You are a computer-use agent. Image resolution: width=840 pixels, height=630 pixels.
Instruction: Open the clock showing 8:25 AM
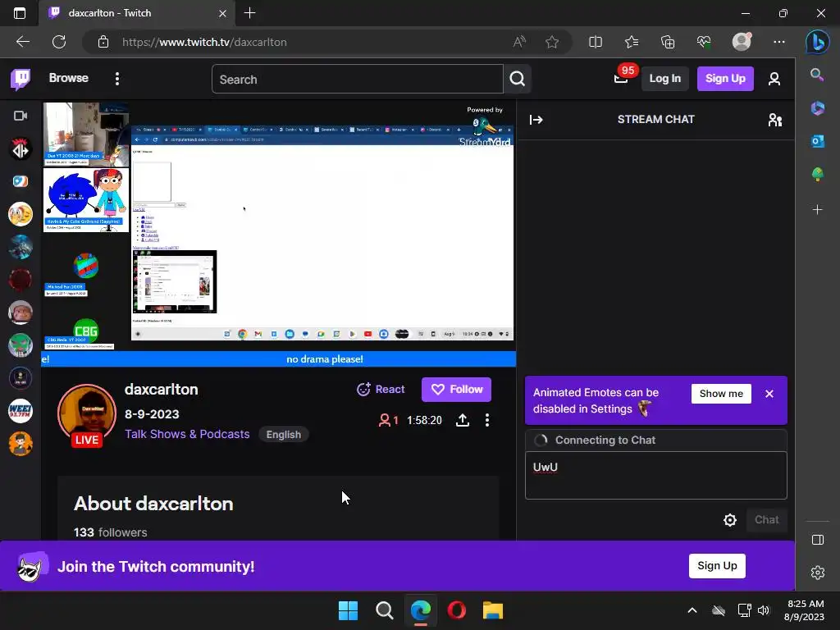pos(804,610)
